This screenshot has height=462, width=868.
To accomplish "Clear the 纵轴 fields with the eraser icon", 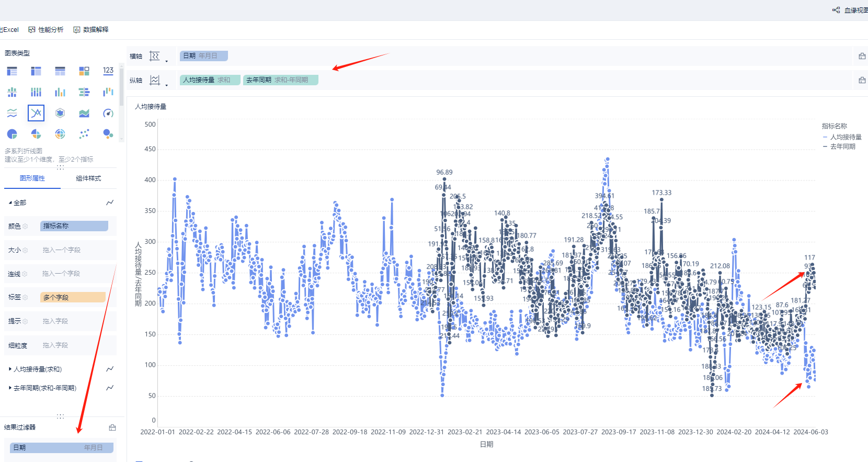I will [x=862, y=80].
